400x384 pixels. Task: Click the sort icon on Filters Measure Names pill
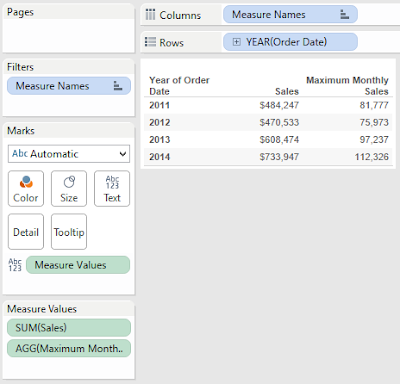(118, 86)
